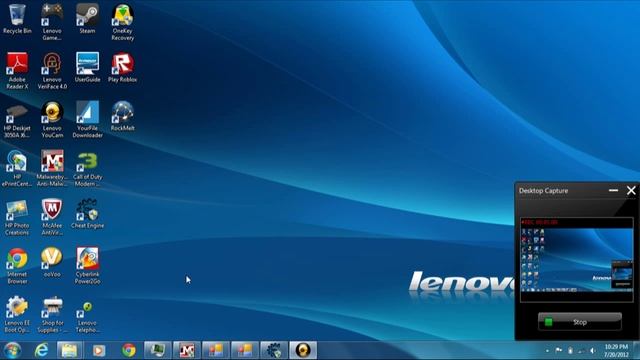640x360 pixels.
Task: Select the Lenovo VeriFace 4.0 icon
Action: [52, 70]
